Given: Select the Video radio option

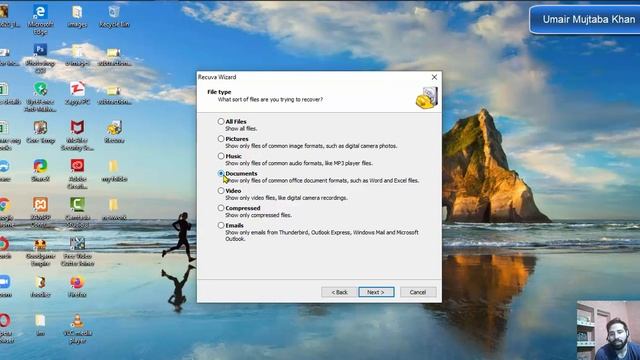Looking at the screenshot, I should point(221,191).
